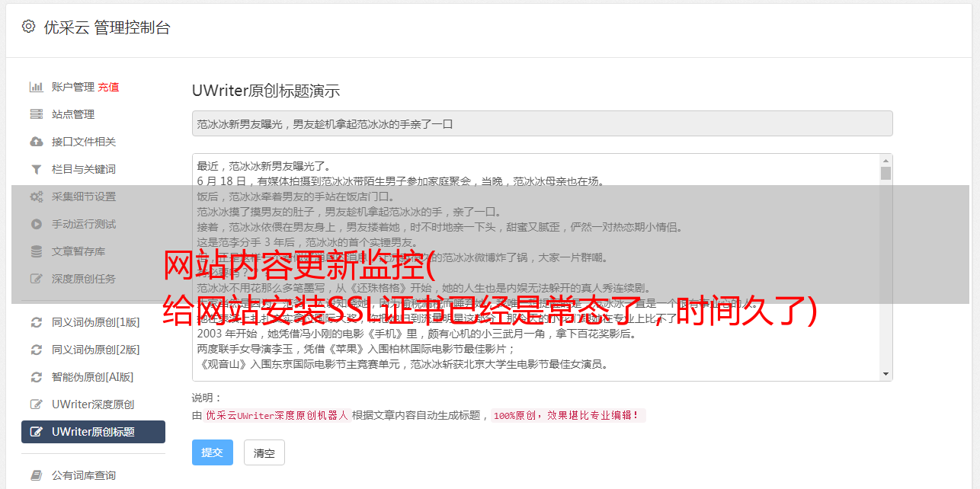Click the refresh icon beside 智能伪原创[AI版]

pos(36,377)
